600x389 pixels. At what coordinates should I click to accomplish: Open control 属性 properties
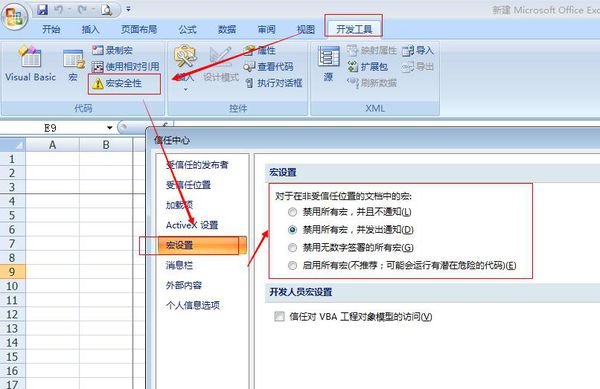(260, 50)
